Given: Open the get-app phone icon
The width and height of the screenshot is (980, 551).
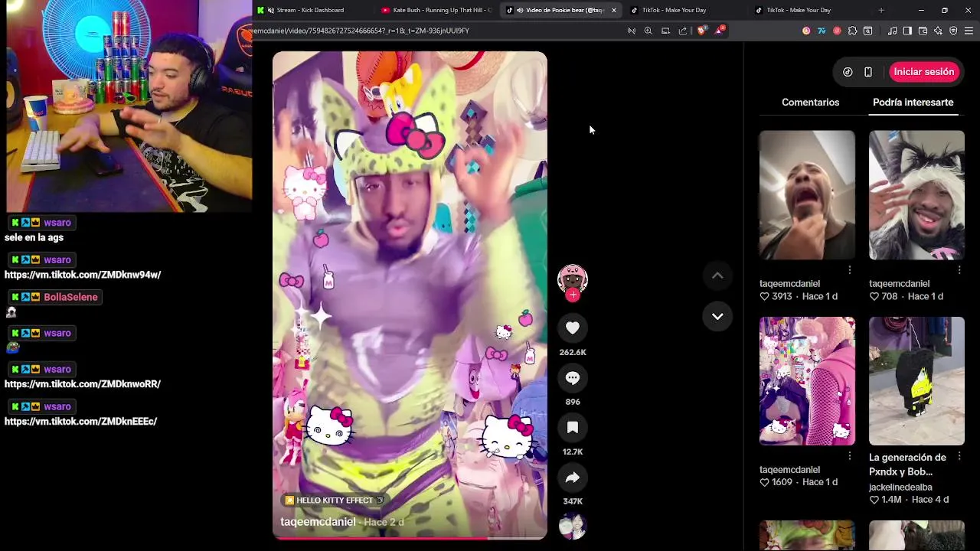Looking at the screenshot, I should click(867, 72).
